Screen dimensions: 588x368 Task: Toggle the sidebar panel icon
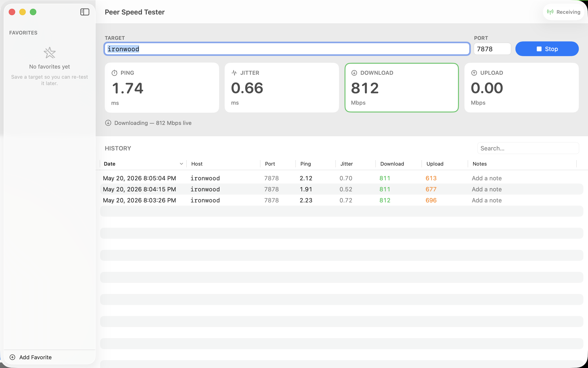point(85,12)
